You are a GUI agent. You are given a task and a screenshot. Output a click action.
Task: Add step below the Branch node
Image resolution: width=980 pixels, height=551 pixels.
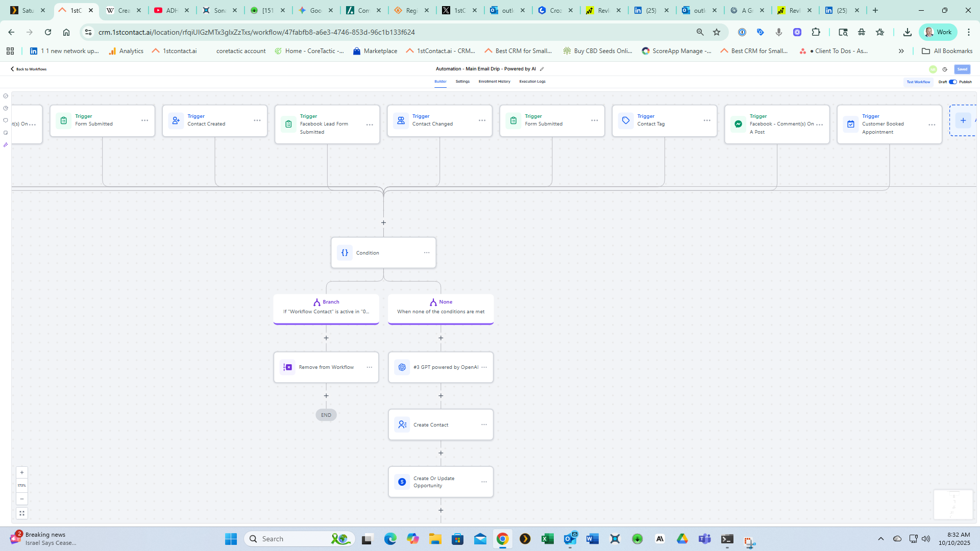(326, 338)
